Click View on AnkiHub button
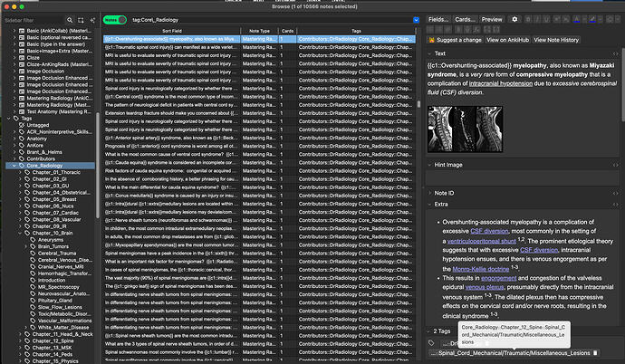625x364 pixels. point(507,40)
